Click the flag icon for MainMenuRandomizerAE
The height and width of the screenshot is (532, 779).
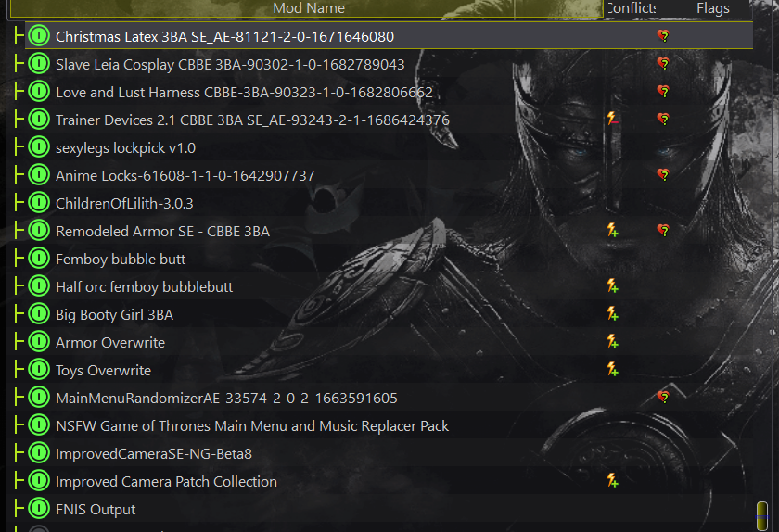663,398
